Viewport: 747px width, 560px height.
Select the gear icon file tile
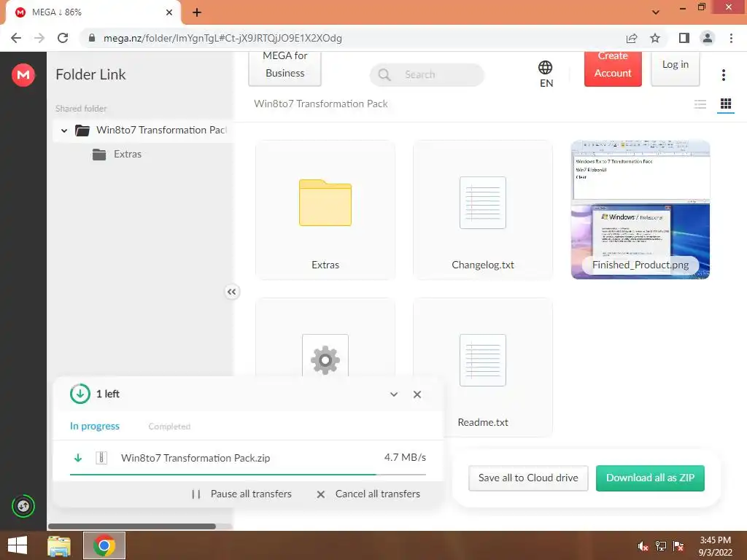325,338
